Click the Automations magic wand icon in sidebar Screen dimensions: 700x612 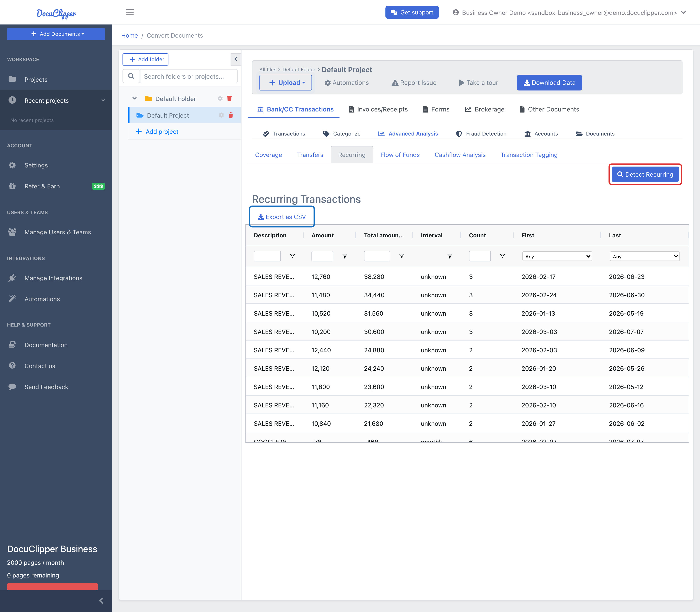pyautogui.click(x=12, y=299)
